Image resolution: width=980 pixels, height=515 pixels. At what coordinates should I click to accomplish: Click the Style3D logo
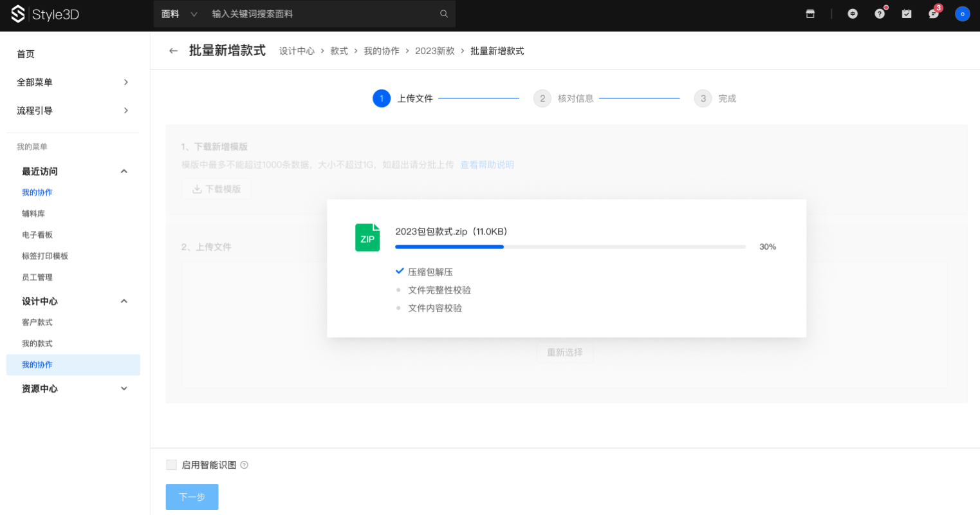point(45,14)
